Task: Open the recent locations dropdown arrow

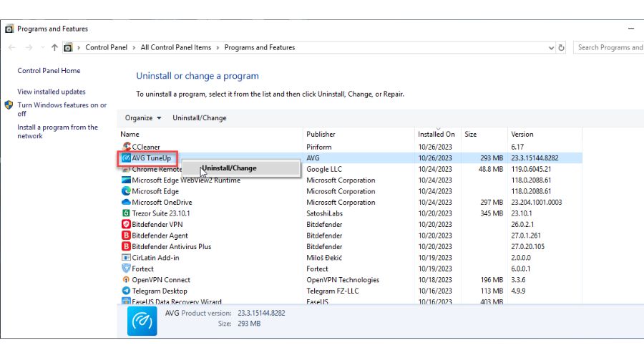Action: coord(43,48)
